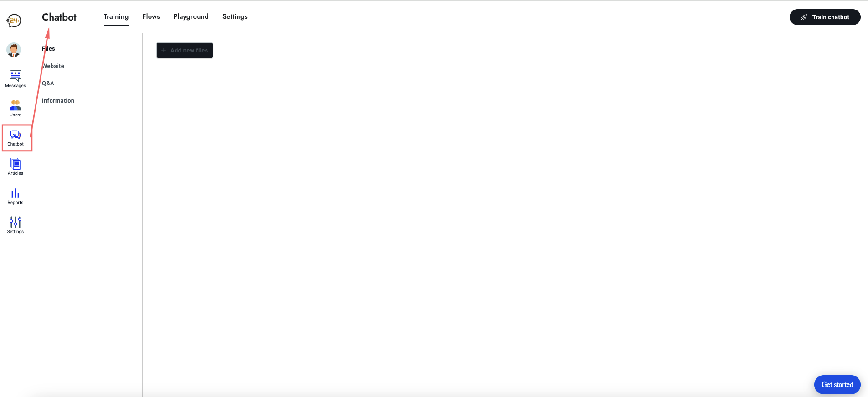Click the Chatbot page heading
This screenshot has width=868, height=397.
tap(59, 17)
